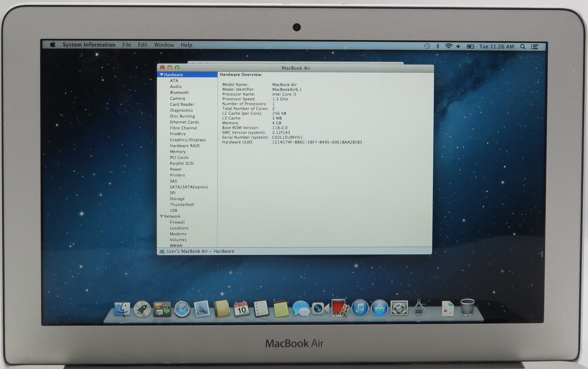The image size is (588, 369).
Task: Select Firewall under Network
Action: pos(177,222)
